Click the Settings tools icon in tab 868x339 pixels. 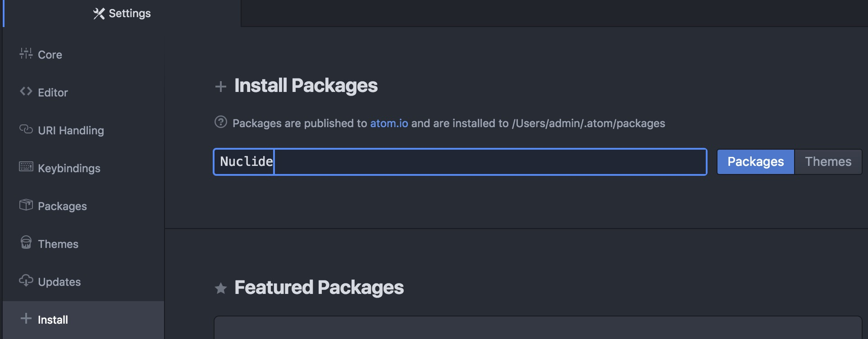[99, 14]
